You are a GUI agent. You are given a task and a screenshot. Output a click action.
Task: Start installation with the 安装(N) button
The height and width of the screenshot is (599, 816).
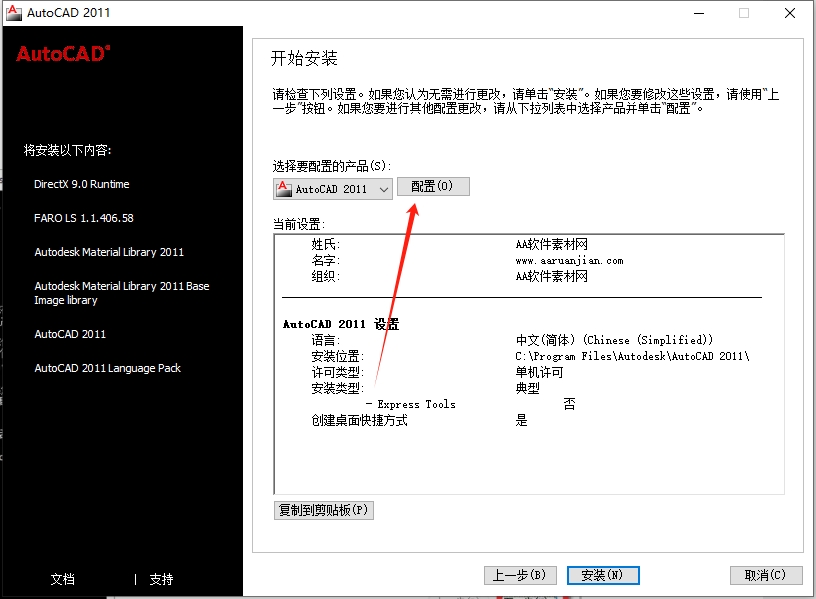pos(602,575)
